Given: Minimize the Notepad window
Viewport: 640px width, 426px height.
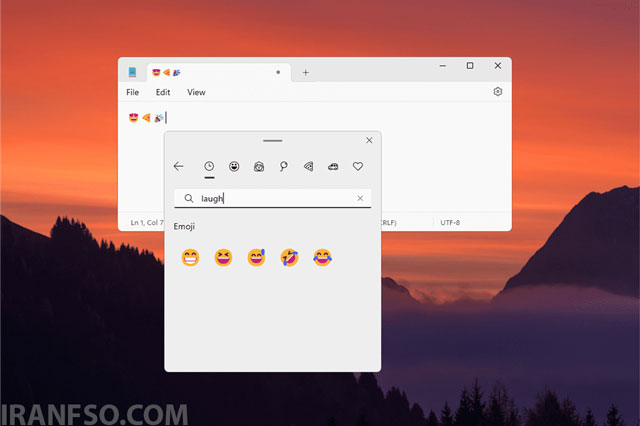Looking at the screenshot, I should (x=443, y=66).
